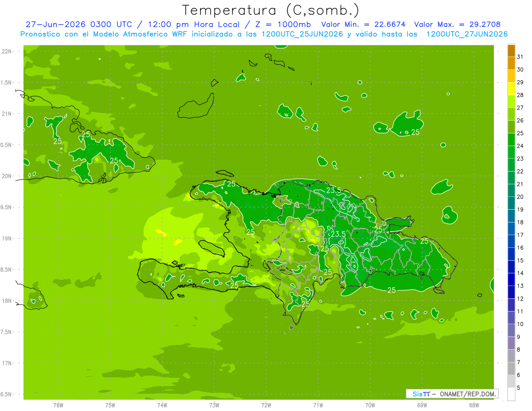Click the "29" label on the color scale

520,82
